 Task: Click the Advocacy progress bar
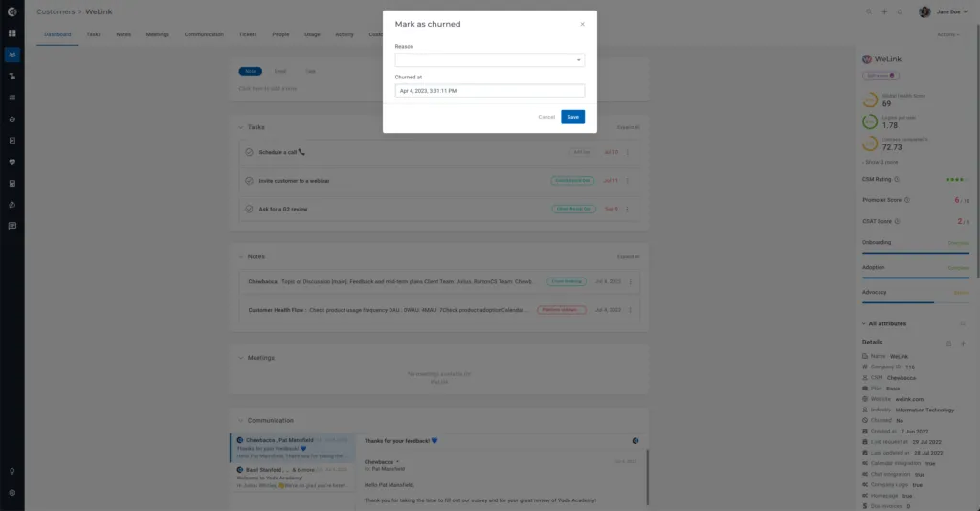pyautogui.click(x=916, y=303)
